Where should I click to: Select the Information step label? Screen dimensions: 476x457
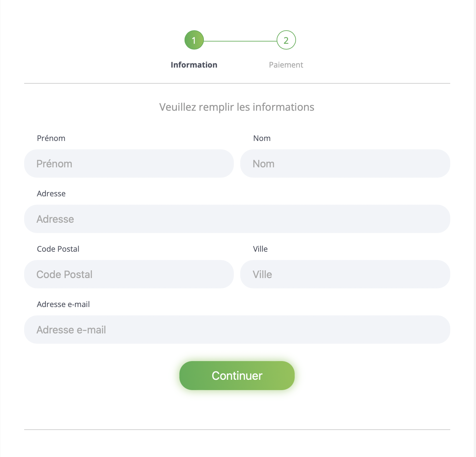pos(194,65)
